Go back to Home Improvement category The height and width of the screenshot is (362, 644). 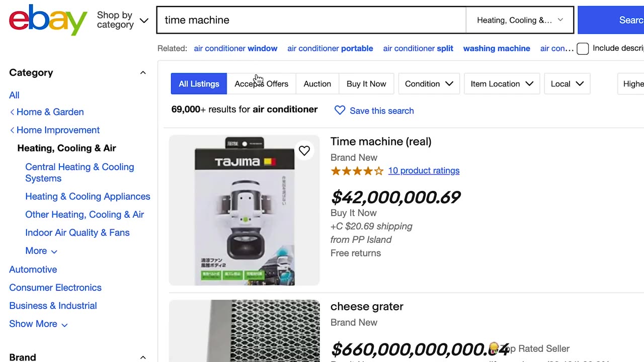pos(58,130)
